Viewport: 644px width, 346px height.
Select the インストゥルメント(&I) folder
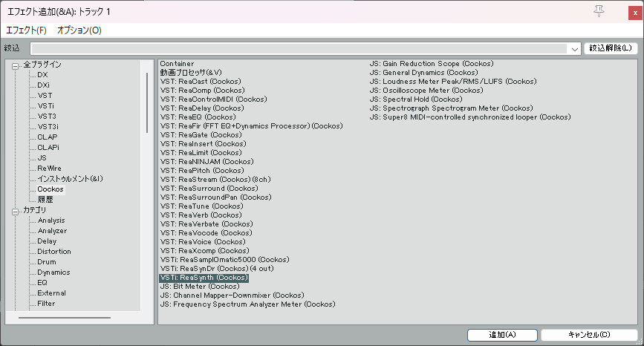click(70, 178)
